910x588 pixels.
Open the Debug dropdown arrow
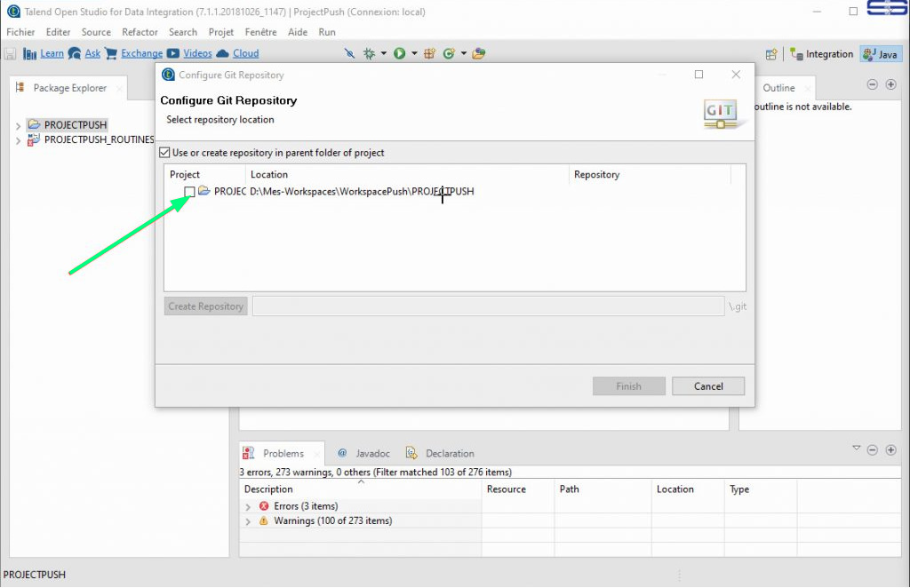383,53
